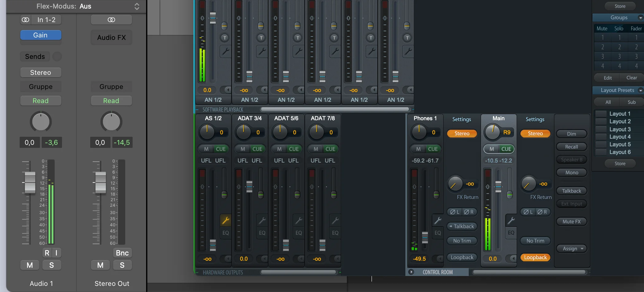The image size is (644, 292).
Task: Click the Audio 1 volume fader handle
Action: pos(30,182)
